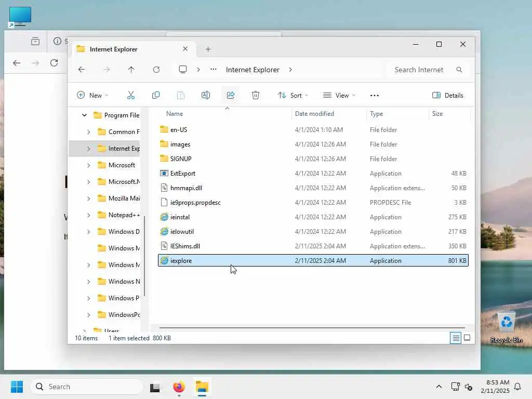The height and width of the screenshot is (399, 532).
Task: Click the file list horizontal scrollbar
Action: pos(312,328)
